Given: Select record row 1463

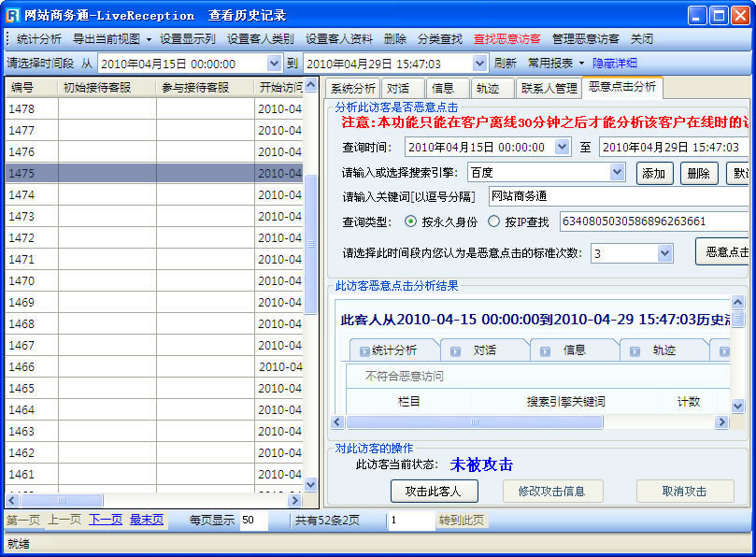Looking at the screenshot, I should pos(154,431).
